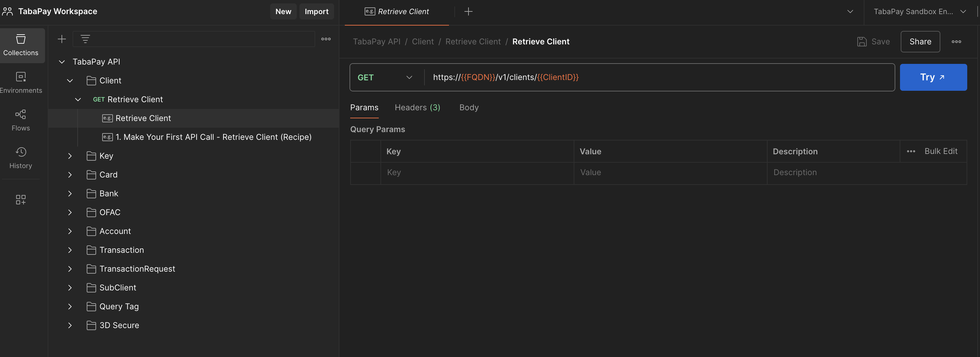Open the collection overflow menu (three dots)
The height and width of the screenshot is (357, 980).
coord(326,39)
